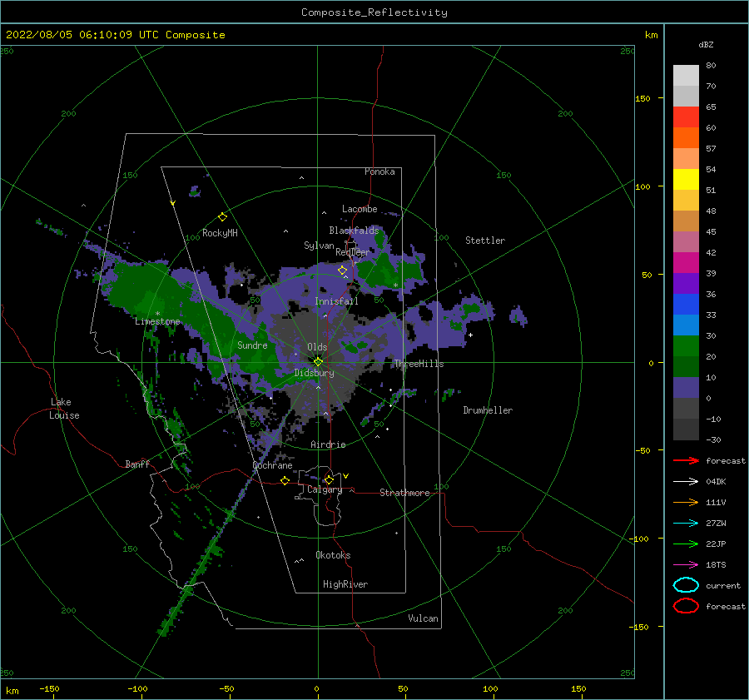The image size is (749, 700).
Task: Click the white star marker near Limestone
Action: click(157, 314)
